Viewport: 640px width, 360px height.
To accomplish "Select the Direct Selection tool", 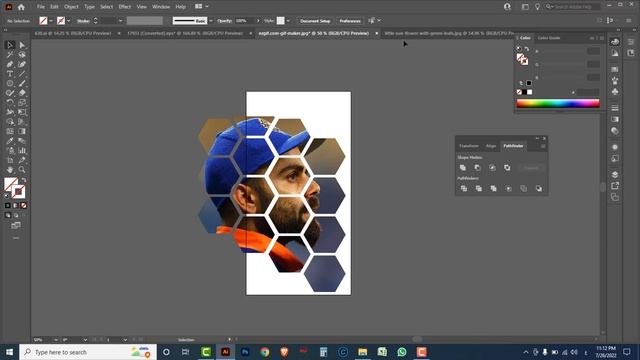I will coord(22,45).
